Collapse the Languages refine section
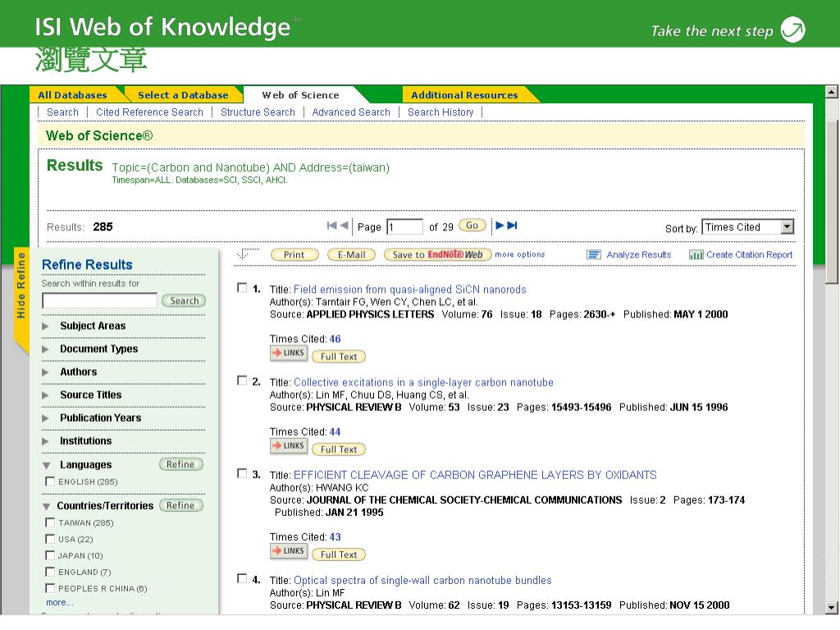The image size is (840, 630). pos(47,466)
